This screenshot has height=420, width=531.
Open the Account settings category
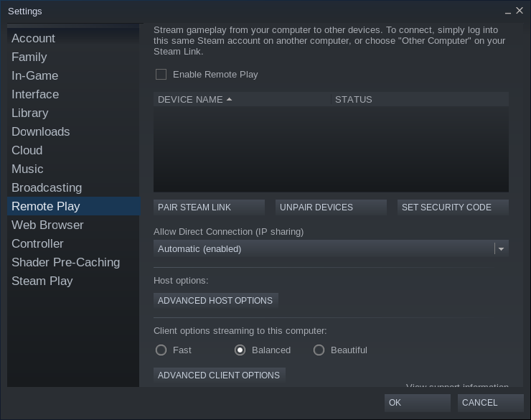73,38
